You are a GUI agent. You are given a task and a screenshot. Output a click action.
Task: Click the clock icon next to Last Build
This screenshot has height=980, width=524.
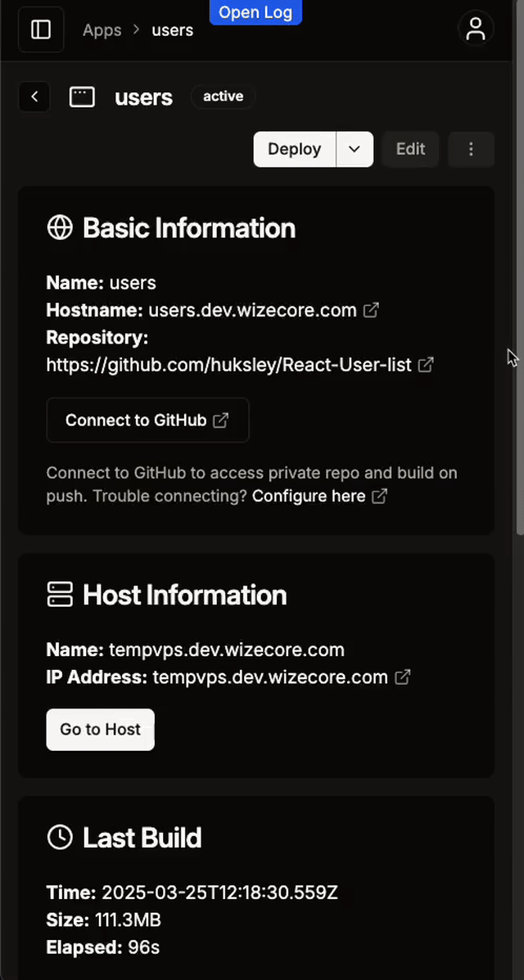click(x=60, y=837)
